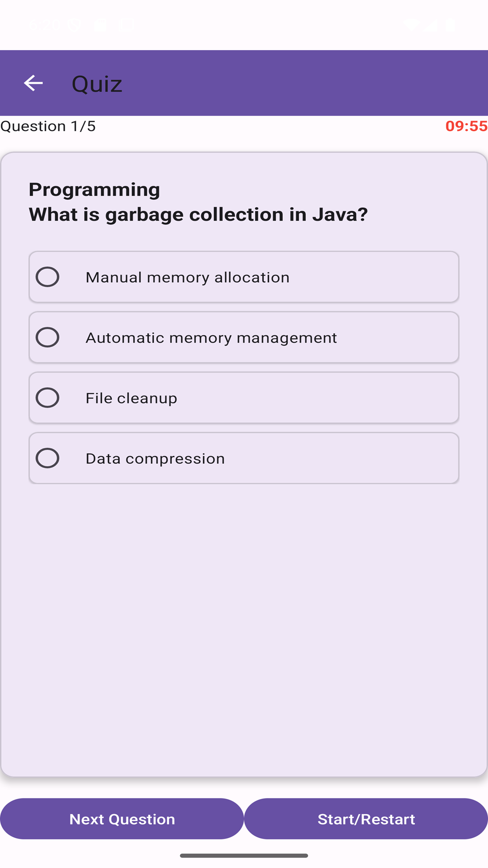Pick the File cleanup radio button
The height and width of the screenshot is (868, 488).
point(47,398)
